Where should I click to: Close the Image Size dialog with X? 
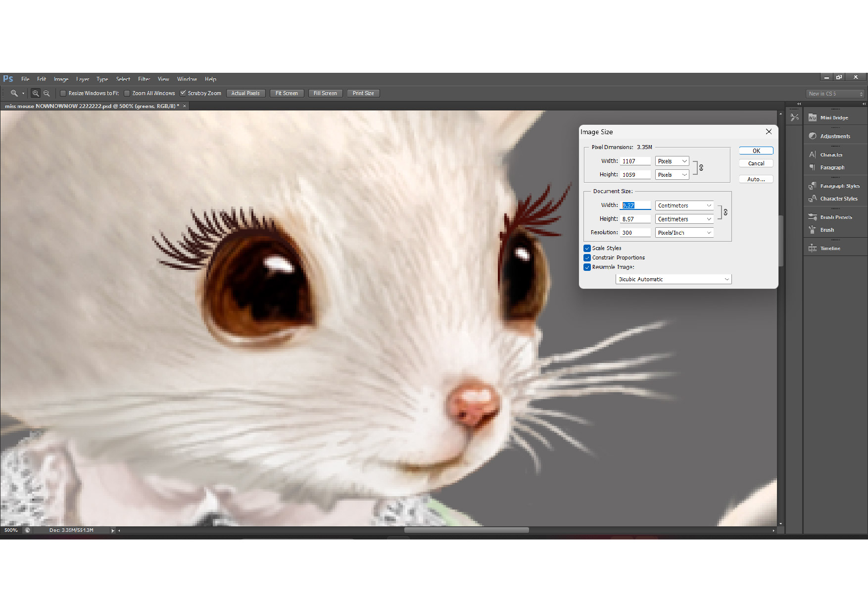tap(769, 132)
